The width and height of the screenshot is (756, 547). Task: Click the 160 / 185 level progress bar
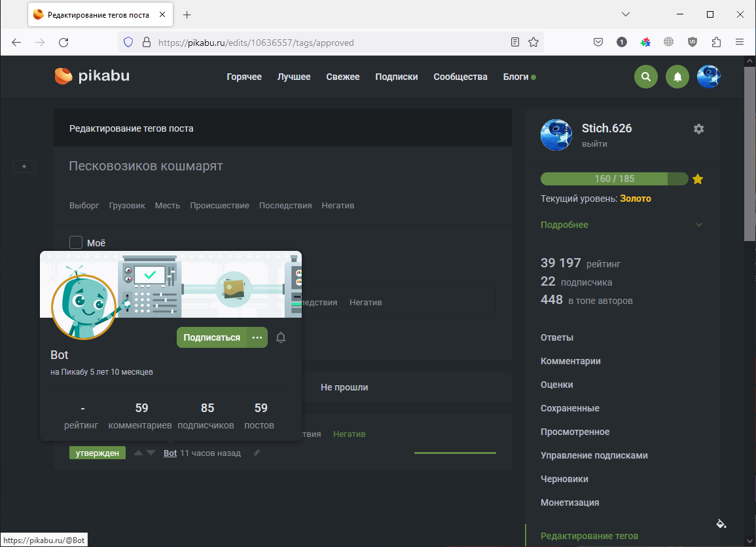point(614,179)
